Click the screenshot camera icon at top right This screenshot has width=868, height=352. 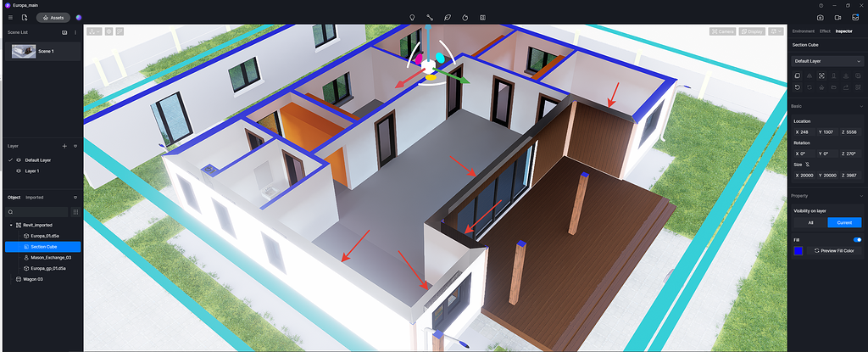click(821, 18)
